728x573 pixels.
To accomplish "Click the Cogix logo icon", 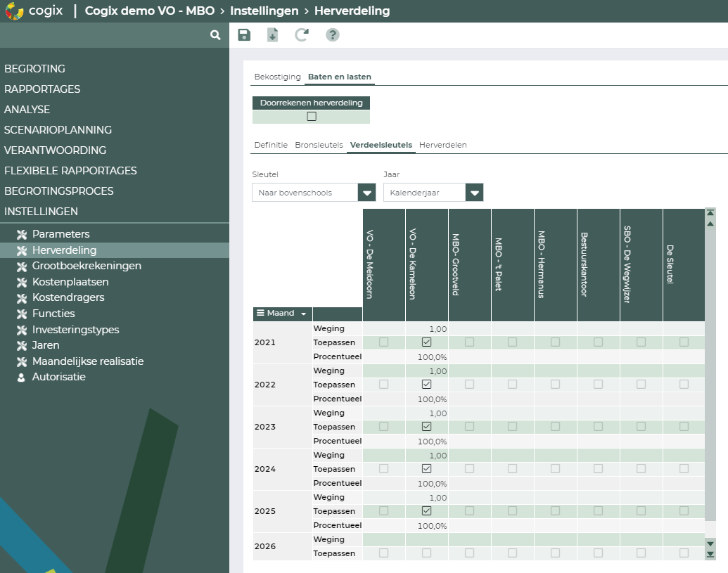I will pyautogui.click(x=14, y=11).
